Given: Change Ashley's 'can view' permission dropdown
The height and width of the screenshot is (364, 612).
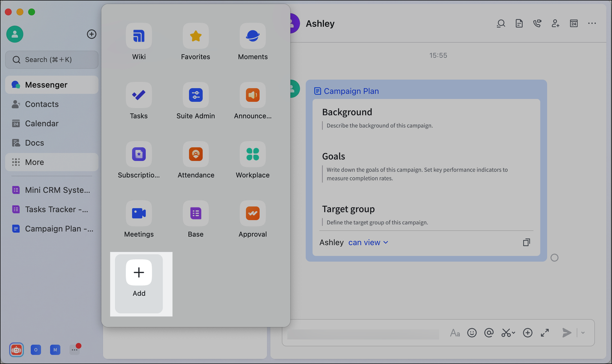Looking at the screenshot, I should pyautogui.click(x=368, y=242).
